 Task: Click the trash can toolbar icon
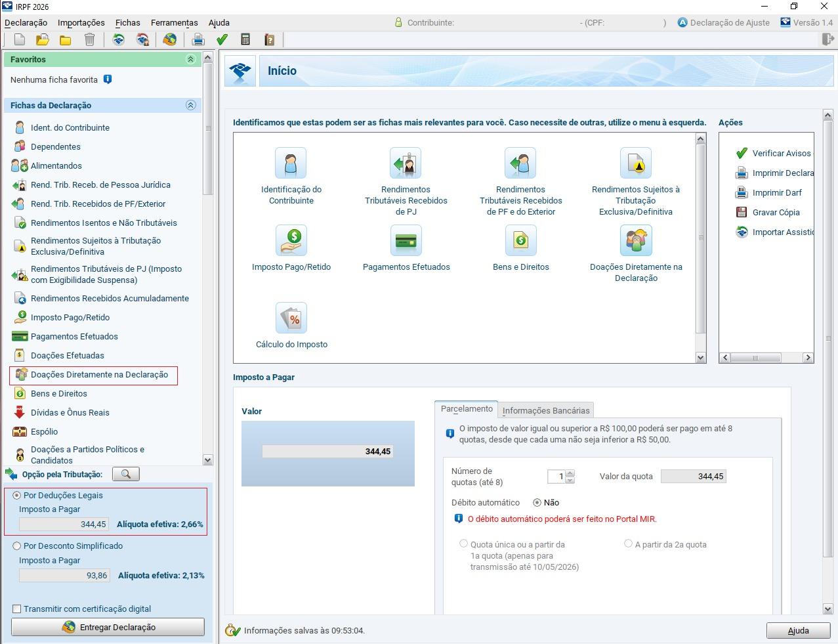[x=89, y=40]
